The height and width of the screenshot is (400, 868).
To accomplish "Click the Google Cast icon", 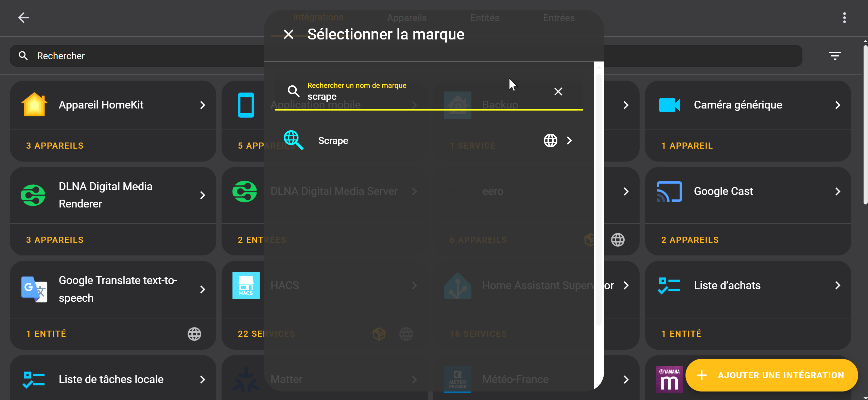I will pos(669,191).
